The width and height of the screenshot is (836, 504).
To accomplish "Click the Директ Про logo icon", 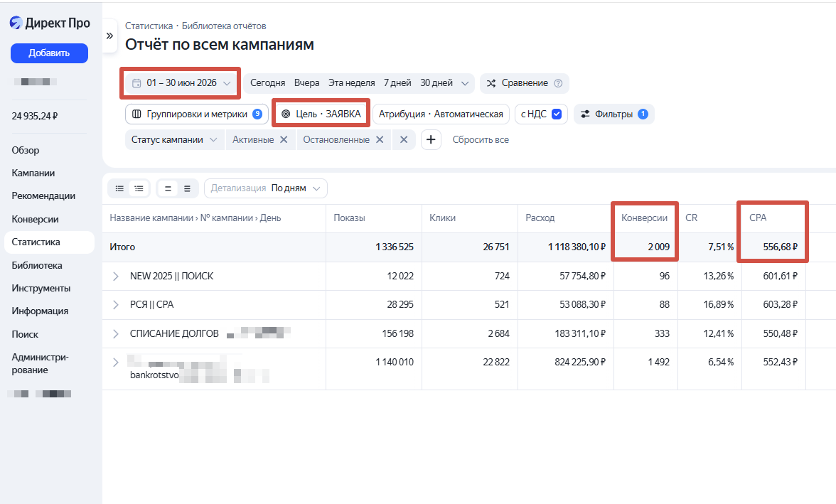I will [16, 23].
